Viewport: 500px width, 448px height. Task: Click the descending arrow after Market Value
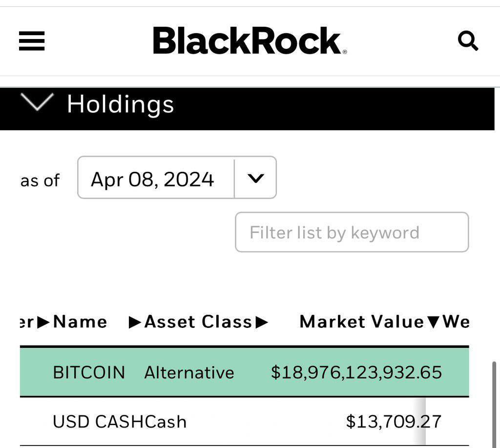tap(434, 323)
